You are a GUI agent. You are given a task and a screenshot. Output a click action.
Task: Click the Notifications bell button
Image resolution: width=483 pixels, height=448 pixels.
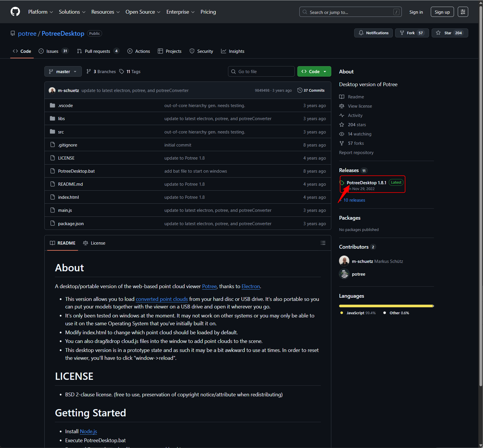pos(373,33)
